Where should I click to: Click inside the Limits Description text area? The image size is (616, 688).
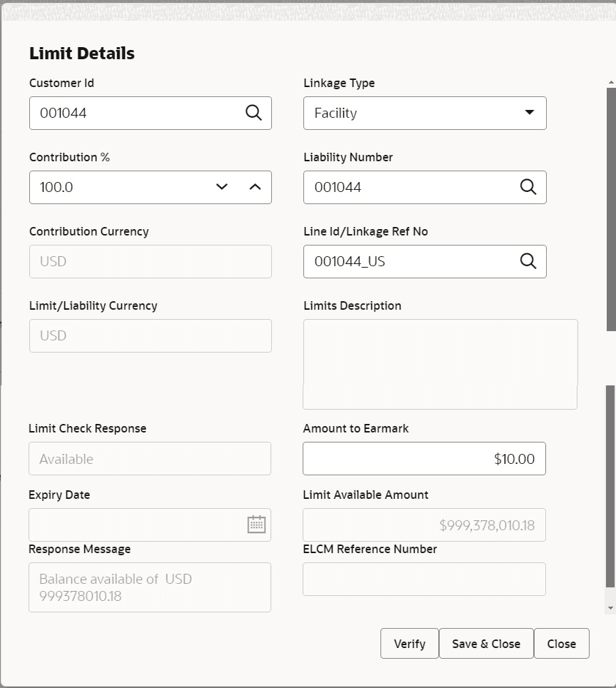click(x=440, y=364)
